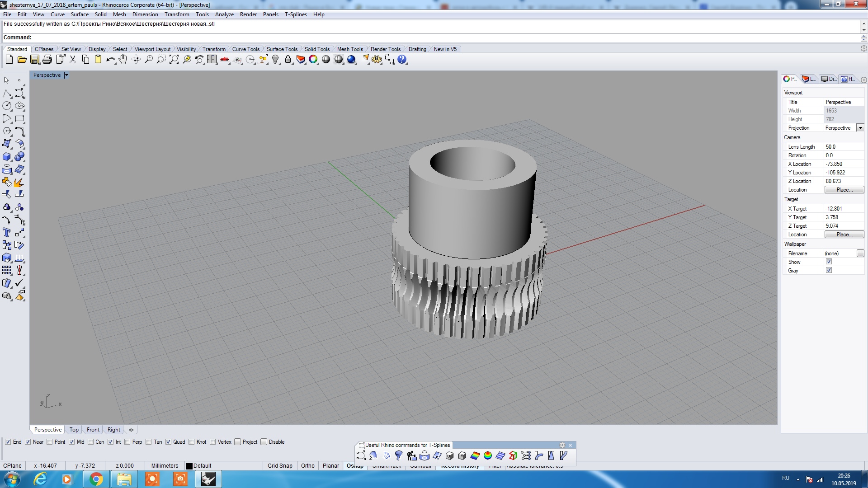Open the Help question mark icon
The height and width of the screenshot is (488, 868).
(x=402, y=60)
